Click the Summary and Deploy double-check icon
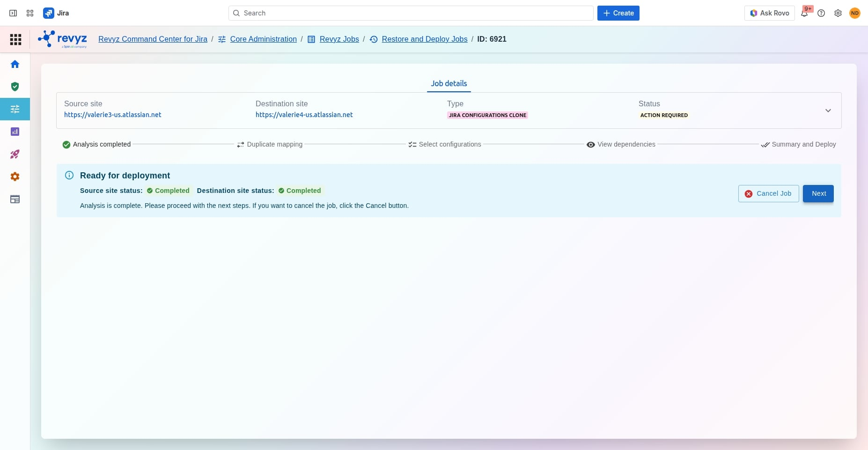 765,145
